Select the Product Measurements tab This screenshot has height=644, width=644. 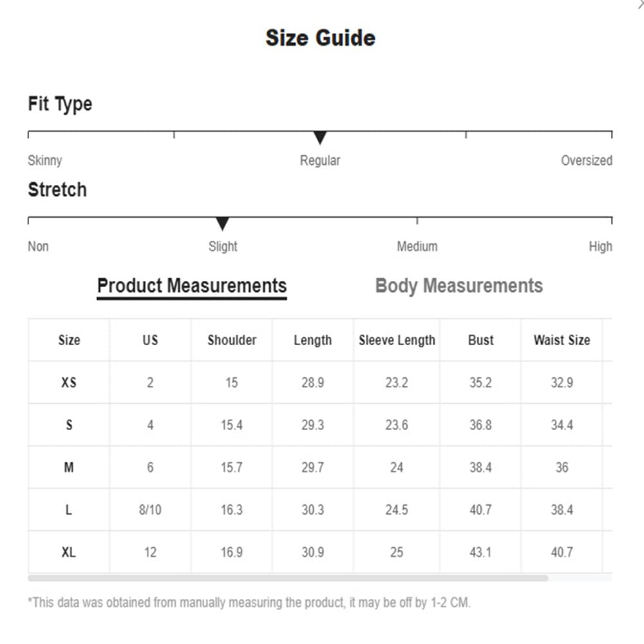[x=192, y=287]
